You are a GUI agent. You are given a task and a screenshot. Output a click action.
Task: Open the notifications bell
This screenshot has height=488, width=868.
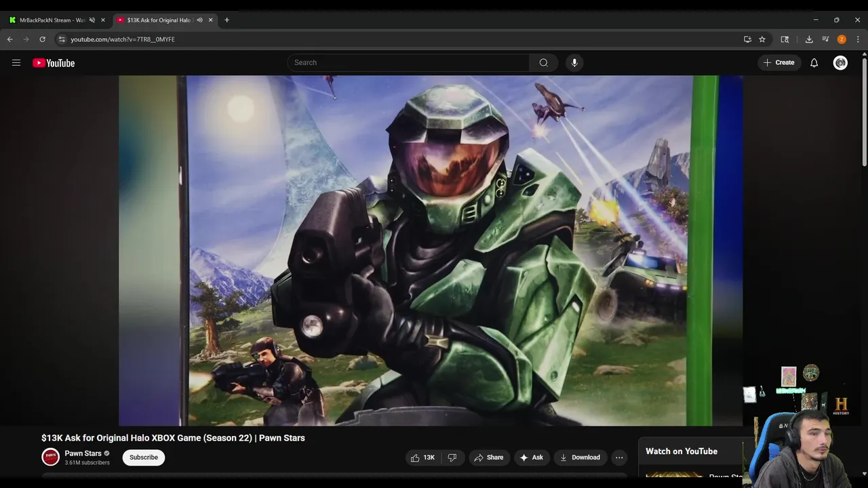tap(814, 62)
